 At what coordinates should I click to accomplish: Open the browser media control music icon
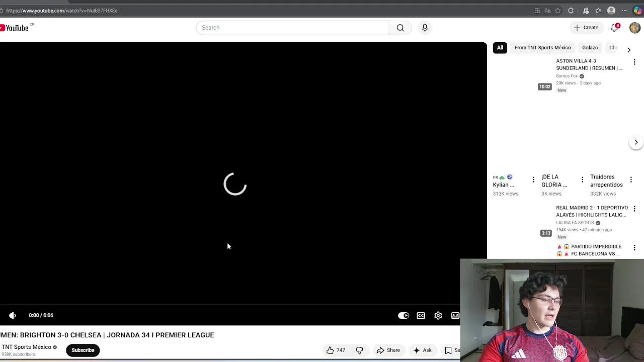coord(586,11)
